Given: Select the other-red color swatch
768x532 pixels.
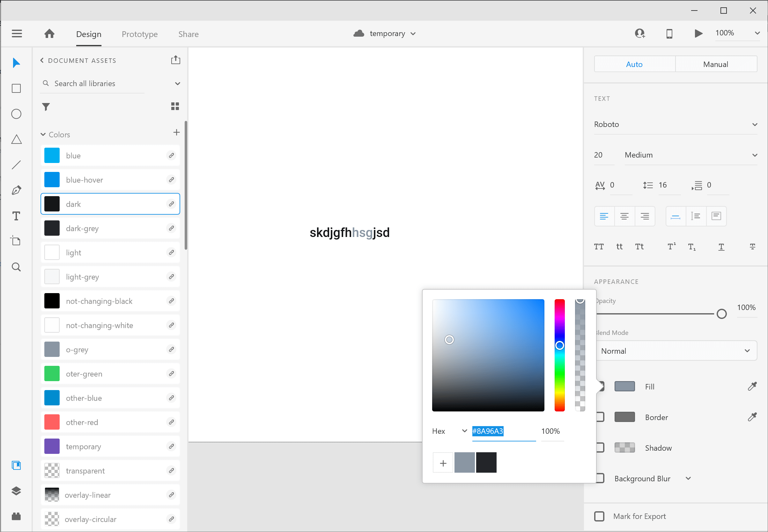Looking at the screenshot, I should (x=52, y=422).
